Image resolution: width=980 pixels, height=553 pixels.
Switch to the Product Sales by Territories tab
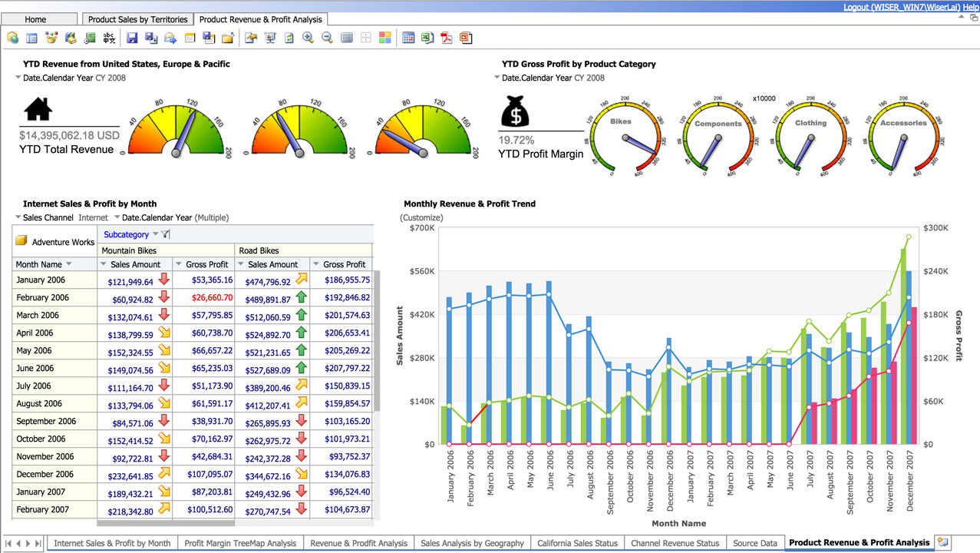pos(137,18)
